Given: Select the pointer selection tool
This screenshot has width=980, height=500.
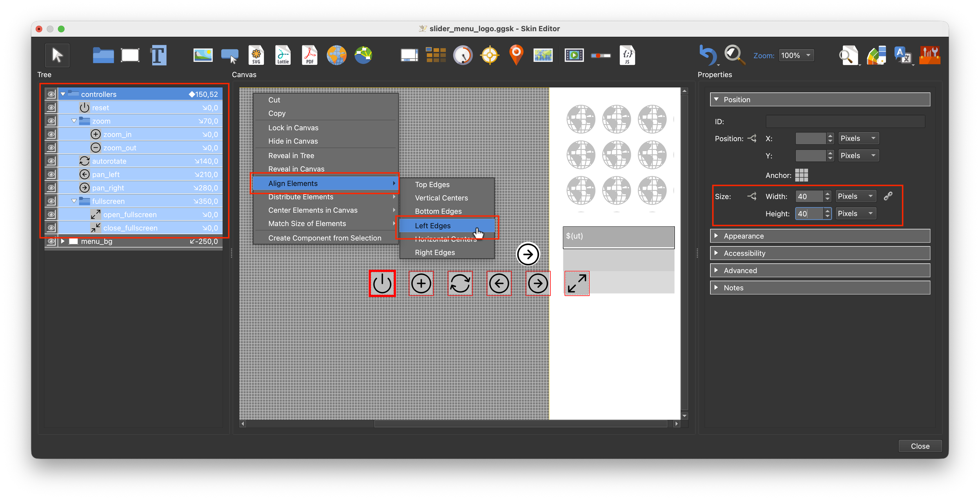Looking at the screenshot, I should coord(57,55).
